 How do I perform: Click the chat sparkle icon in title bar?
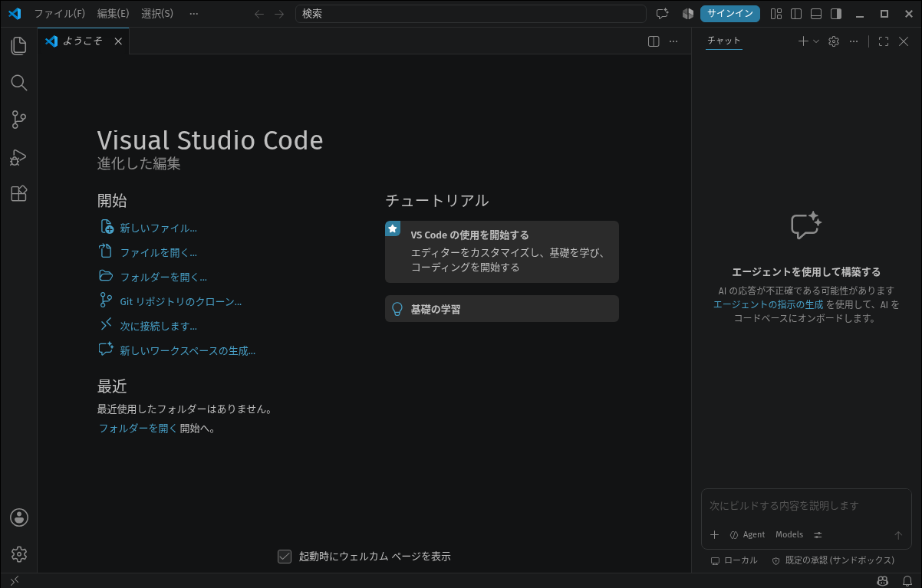click(663, 14)
